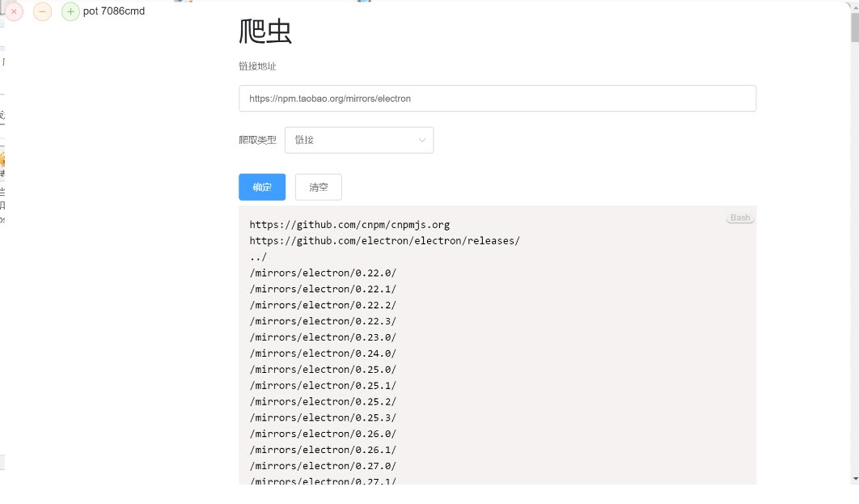
Task: Click result /mirrors/electron/0.25.2/
Action: click(x=323, y=401)
